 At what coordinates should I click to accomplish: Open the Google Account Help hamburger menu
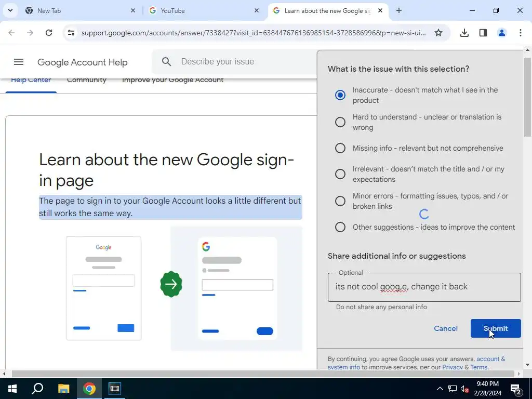click(x=19, y=62)
